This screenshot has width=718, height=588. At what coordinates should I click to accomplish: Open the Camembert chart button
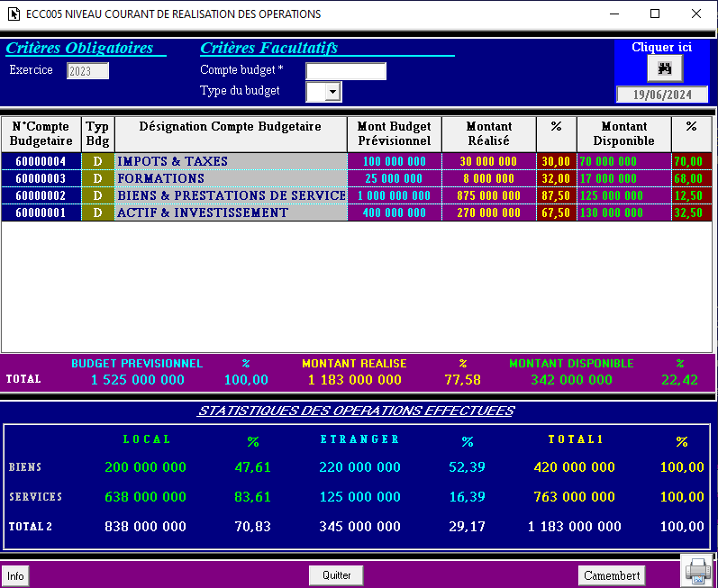612,575
